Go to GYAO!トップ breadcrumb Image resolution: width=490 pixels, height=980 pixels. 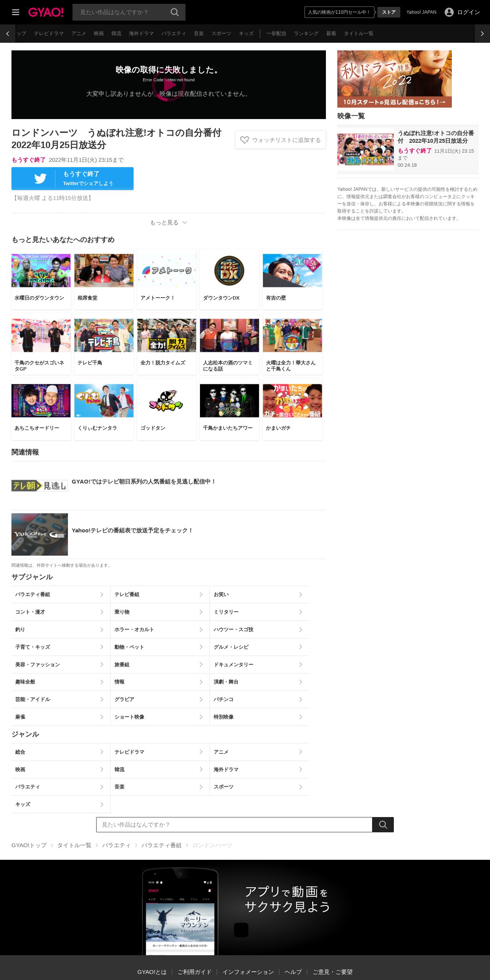pos(29,845)
